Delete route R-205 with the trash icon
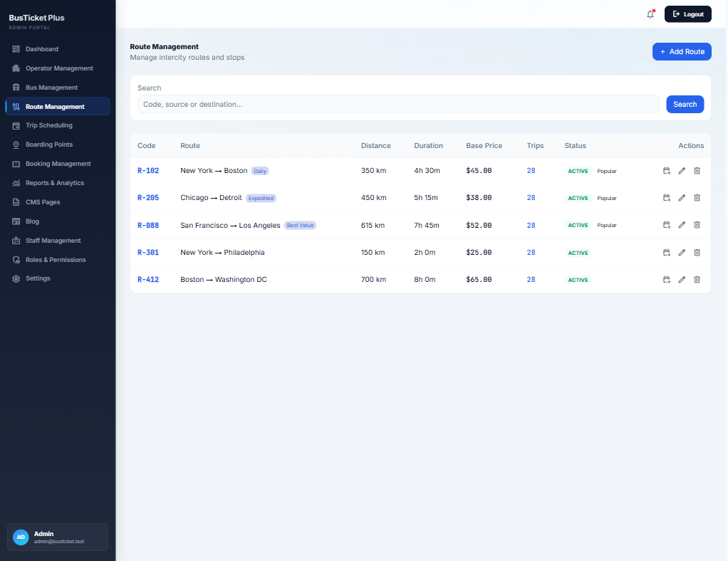The image size is (728, 561). [697, 198]
